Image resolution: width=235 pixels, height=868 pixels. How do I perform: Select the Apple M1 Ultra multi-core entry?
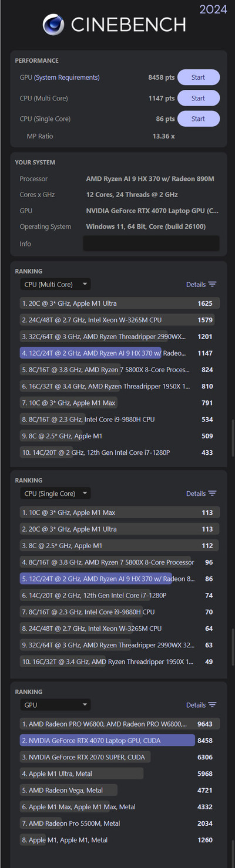pos(120,303)
